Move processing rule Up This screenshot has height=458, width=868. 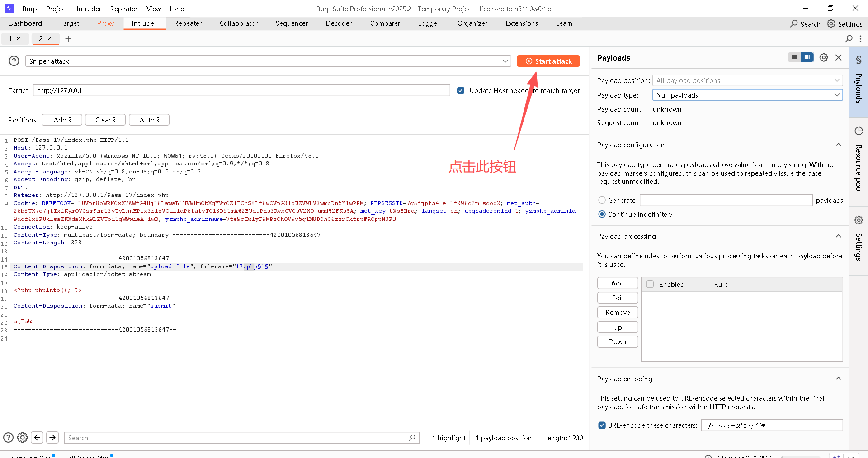(x=618, y=327)
